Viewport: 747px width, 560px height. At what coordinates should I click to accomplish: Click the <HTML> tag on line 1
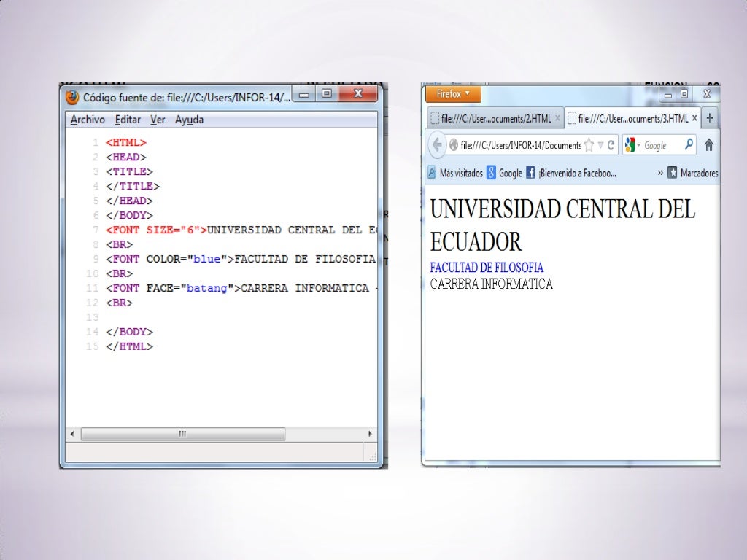(x=126, y=142)
